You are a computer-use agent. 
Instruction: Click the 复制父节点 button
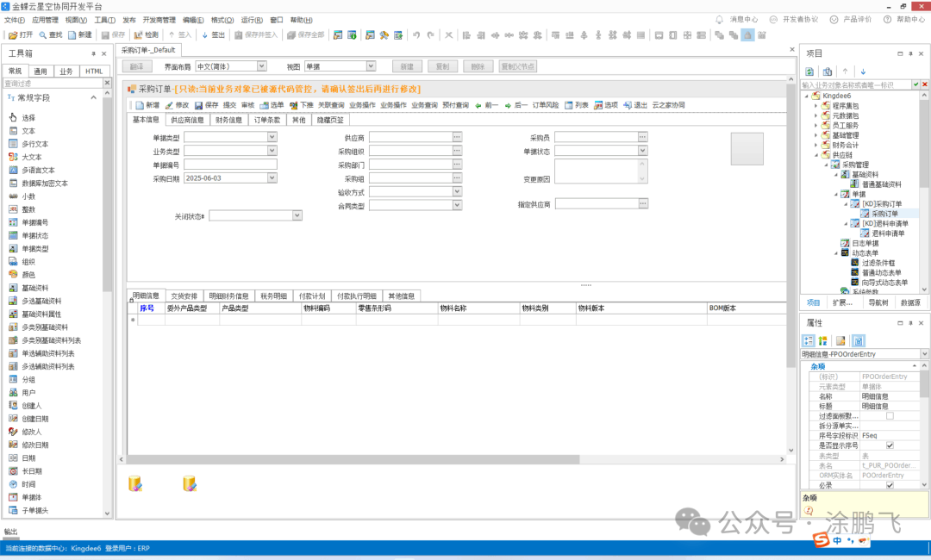click(517, 66)
